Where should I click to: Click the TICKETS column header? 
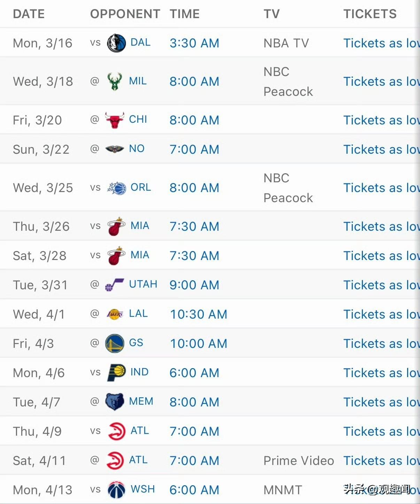370,14
